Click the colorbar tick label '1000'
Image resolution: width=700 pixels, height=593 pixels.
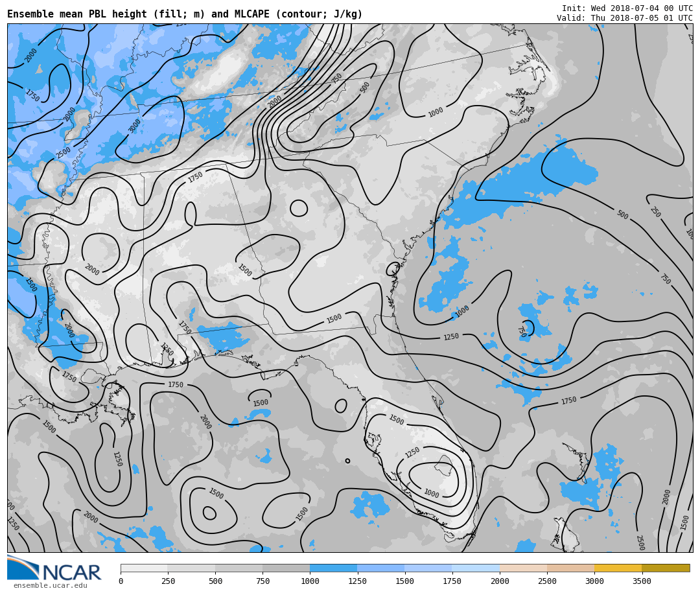[x=310, y=581]
